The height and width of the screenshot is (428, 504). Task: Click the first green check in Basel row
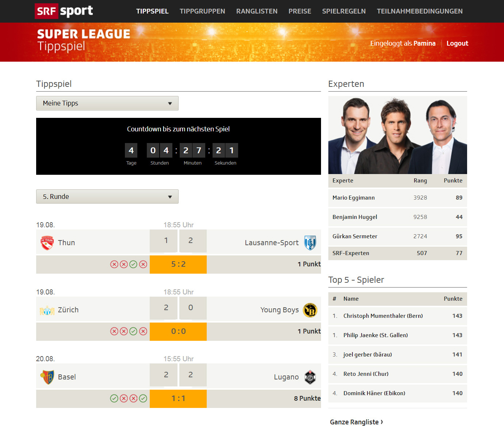[114, 398]
